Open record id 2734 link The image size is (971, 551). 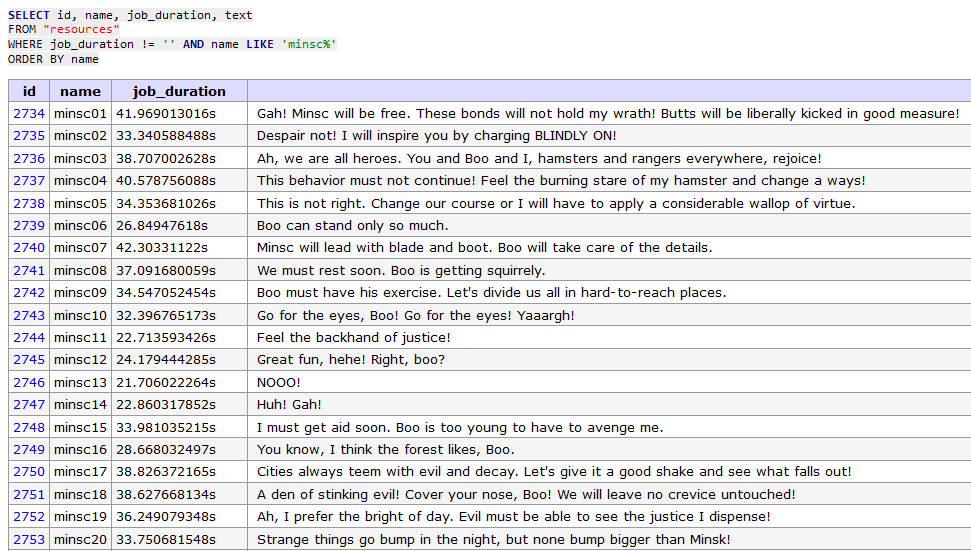pos(29,114)
